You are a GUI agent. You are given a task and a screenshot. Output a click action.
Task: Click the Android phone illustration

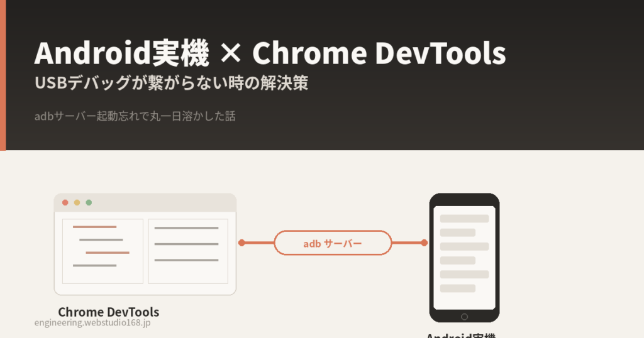point(465,258)
